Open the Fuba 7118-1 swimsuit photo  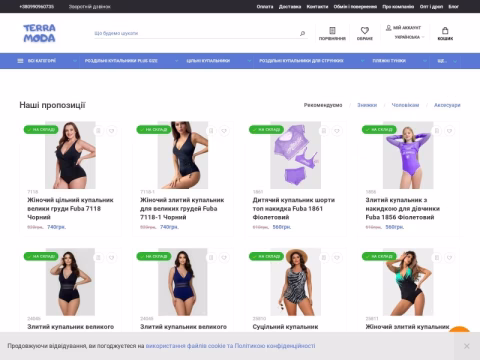point(183,155)
